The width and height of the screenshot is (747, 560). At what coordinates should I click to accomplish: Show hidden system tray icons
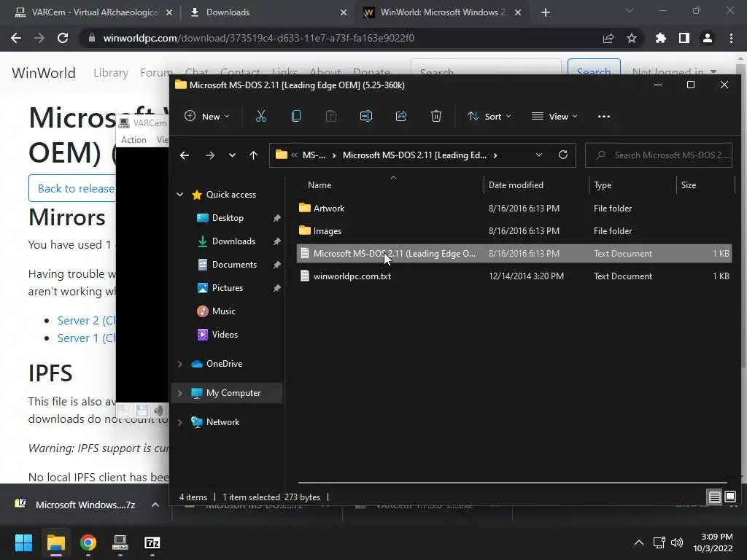click(x=639, y=542)
